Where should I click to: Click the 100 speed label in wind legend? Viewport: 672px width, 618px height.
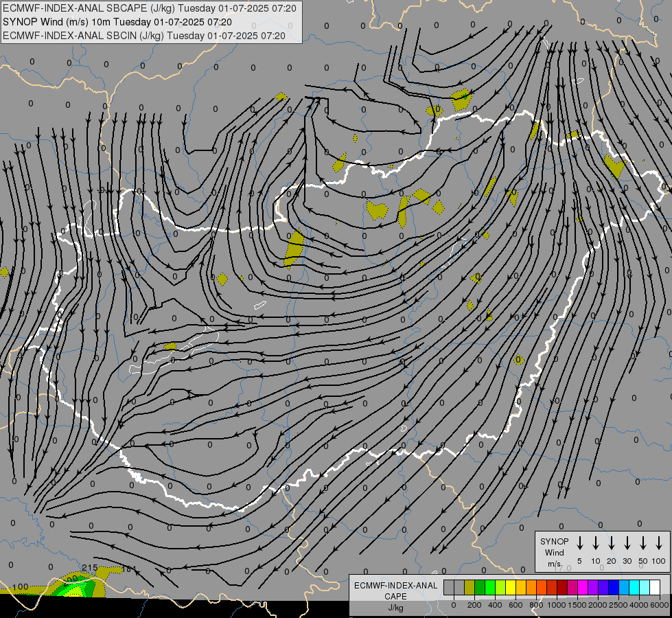[659, 561]
